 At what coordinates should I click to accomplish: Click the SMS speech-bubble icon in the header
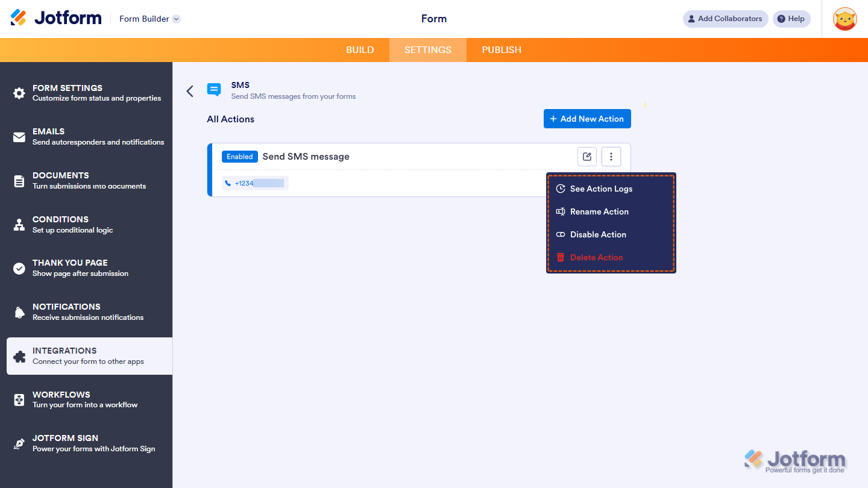pyautogui.click(x=214, y=89)
